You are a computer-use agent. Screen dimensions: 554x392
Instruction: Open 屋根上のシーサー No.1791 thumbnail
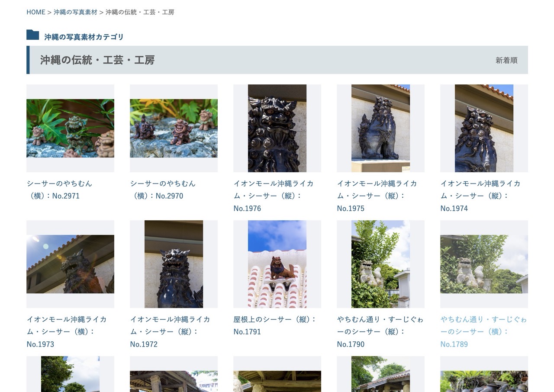pyautogui.click(x=277, y=264)
